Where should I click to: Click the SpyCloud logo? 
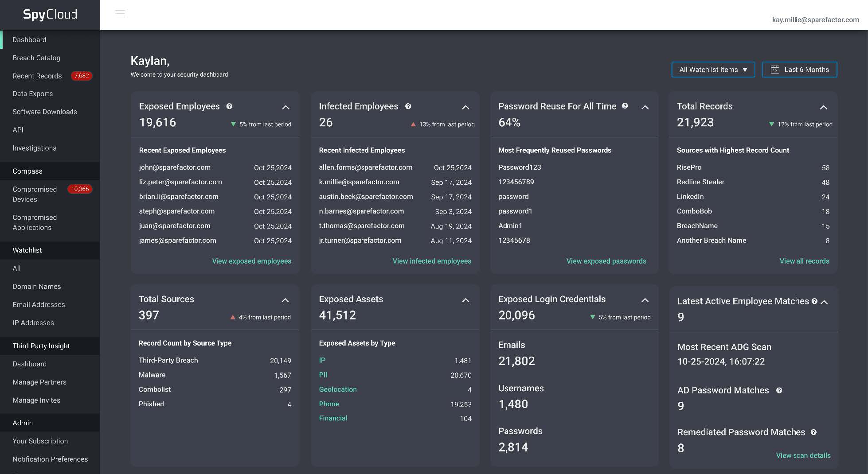pos(50,15)
